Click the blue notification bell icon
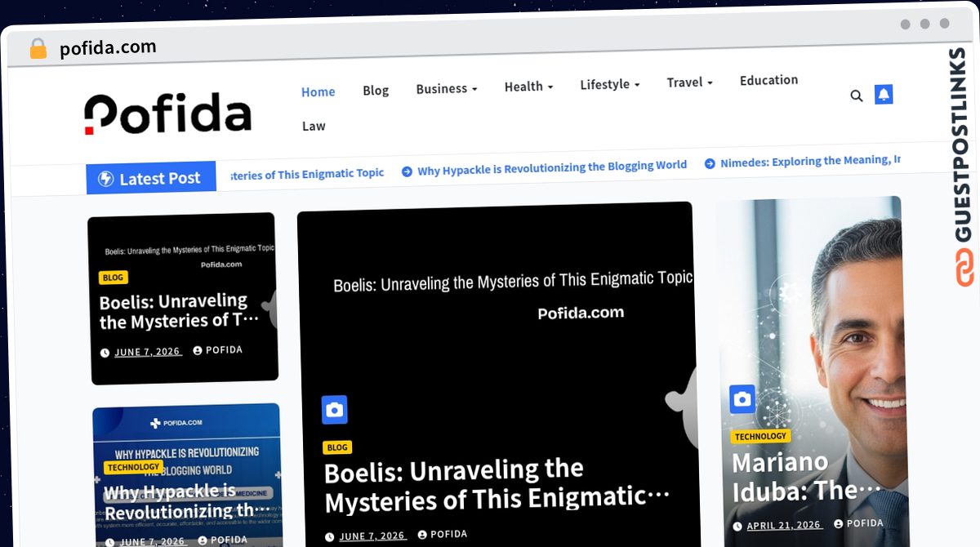Screen dimensions: 980x547 point(883,95)
